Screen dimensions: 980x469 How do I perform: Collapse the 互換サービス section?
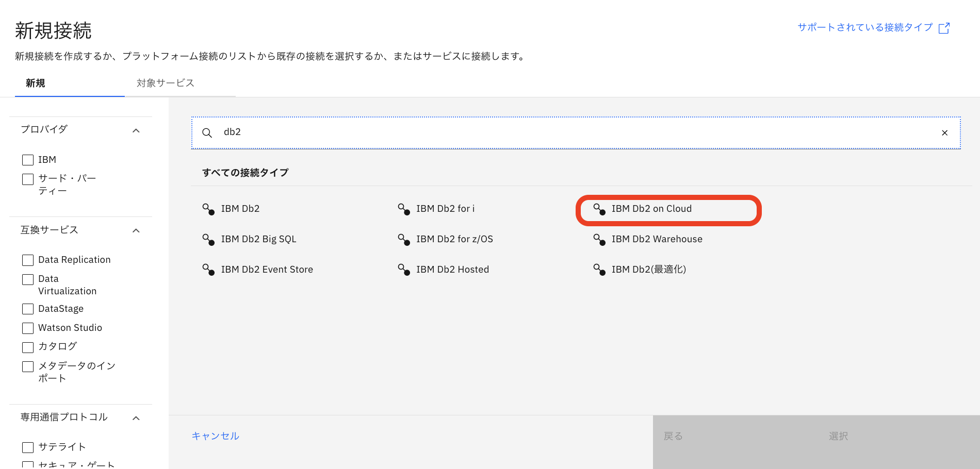point(136,230)
